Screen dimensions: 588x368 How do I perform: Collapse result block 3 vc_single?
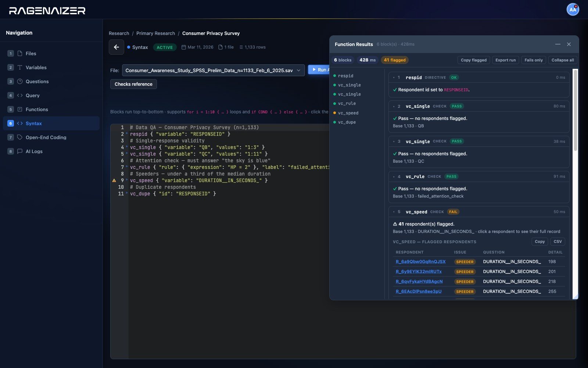pyautogui.click(x=394, y=141)
